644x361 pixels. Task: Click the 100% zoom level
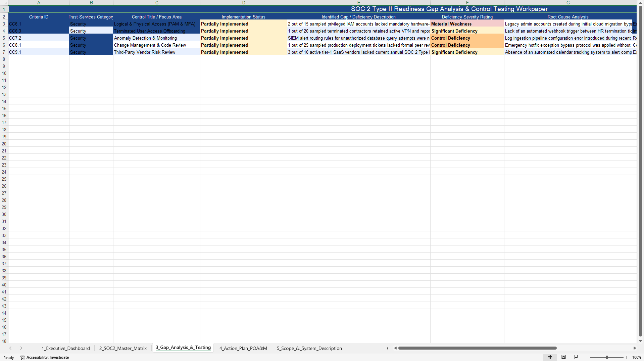(637, 357)
